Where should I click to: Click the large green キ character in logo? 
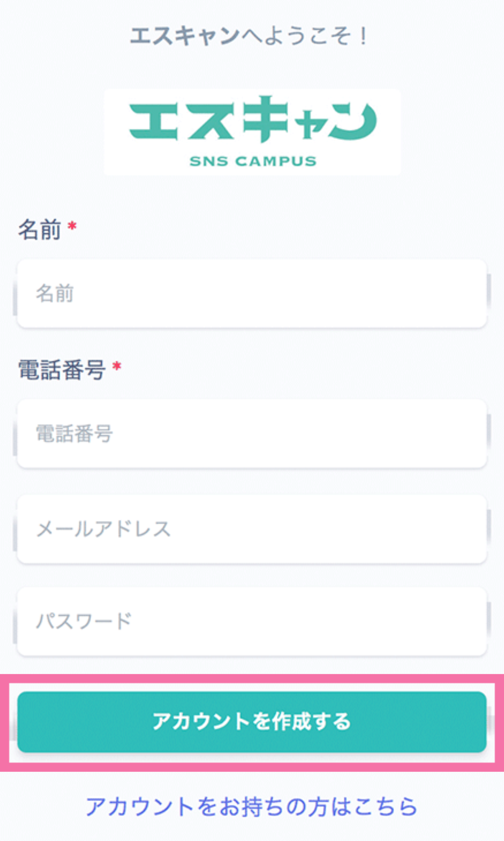point(265,119)
